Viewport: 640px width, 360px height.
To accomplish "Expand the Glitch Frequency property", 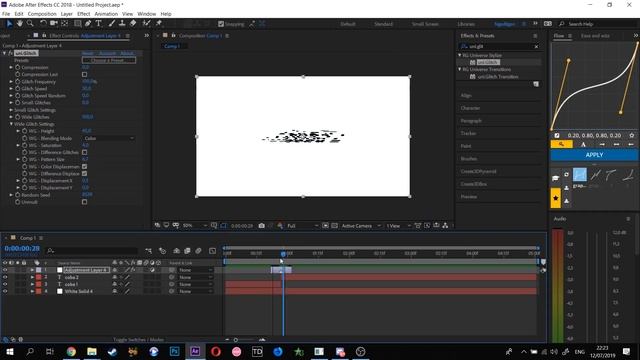I will (x=11, y=82).
